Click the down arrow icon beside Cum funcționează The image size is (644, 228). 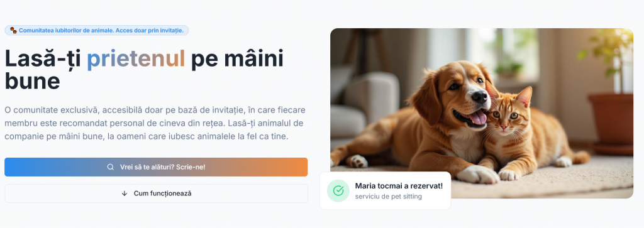click(x=125, y=193)
